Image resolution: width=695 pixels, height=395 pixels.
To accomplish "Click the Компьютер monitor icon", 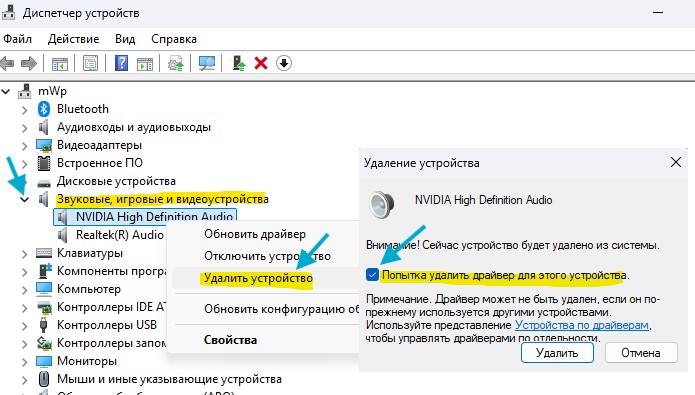I will (x=44, y=289).
